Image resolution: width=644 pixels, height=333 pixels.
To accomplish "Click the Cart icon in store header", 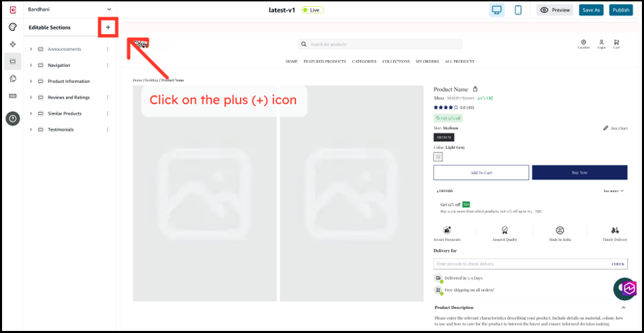I will [616, 43].
